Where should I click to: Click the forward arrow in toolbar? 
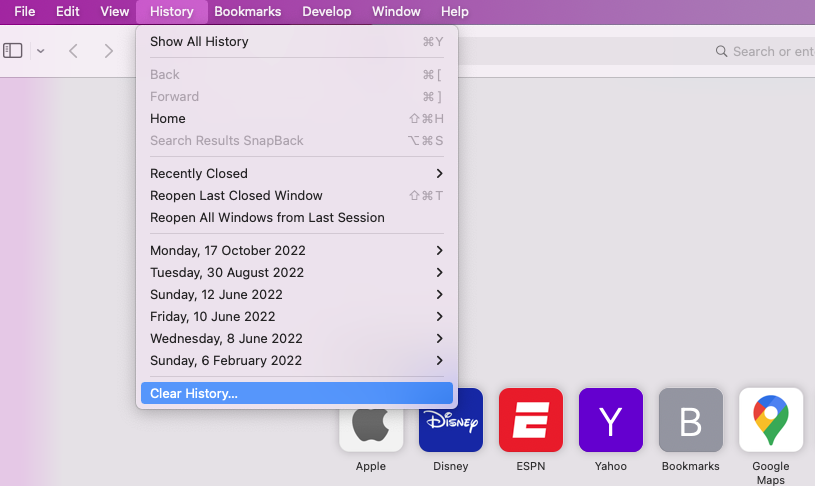click(108, 51)
